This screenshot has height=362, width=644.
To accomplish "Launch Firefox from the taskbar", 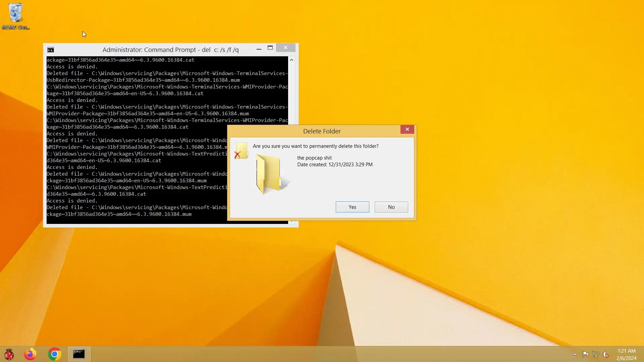I will 30,354.
